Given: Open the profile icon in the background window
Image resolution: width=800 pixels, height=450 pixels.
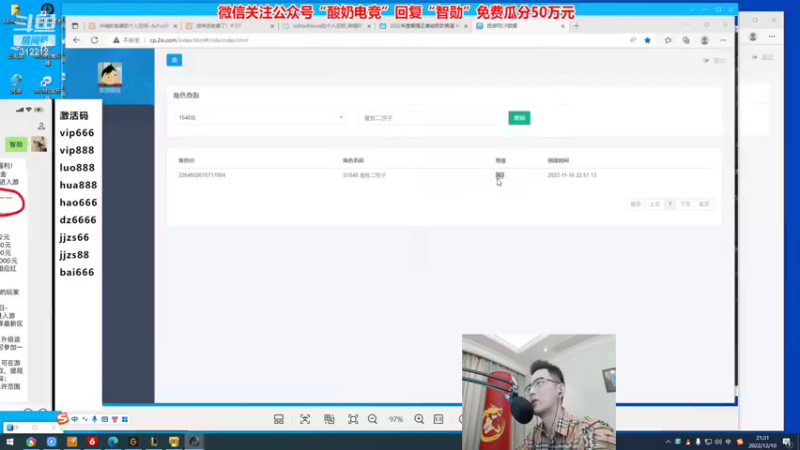Looking at the screenshot, I should pyautogui.click(x=753, y=37).
